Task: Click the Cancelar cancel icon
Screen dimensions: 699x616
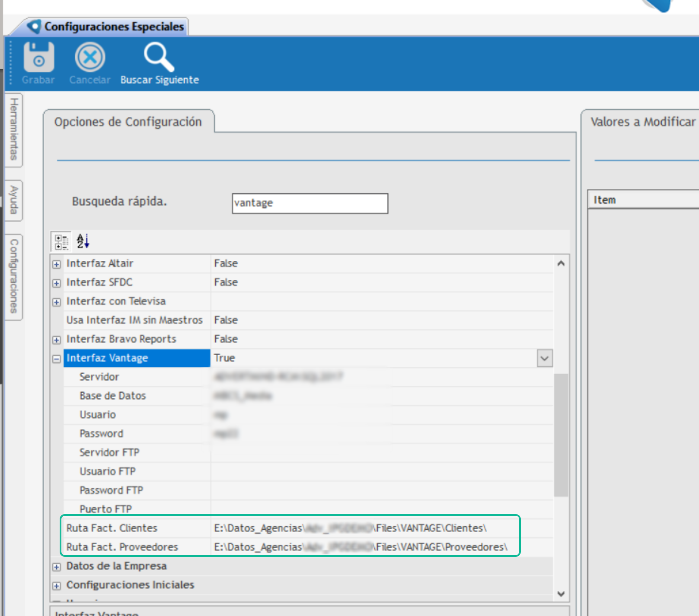Action: (90, 57)
